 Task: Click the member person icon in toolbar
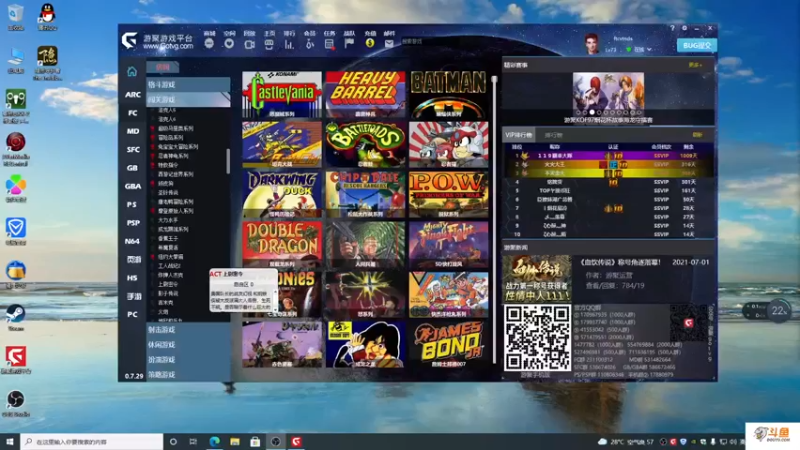tap(309, 44)
